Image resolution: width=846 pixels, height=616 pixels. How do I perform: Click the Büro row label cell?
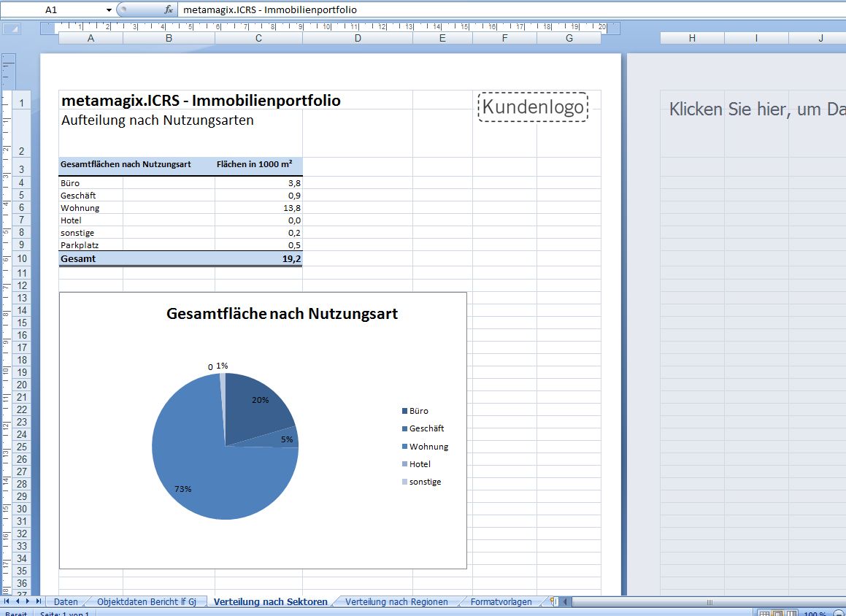point(91,183)
